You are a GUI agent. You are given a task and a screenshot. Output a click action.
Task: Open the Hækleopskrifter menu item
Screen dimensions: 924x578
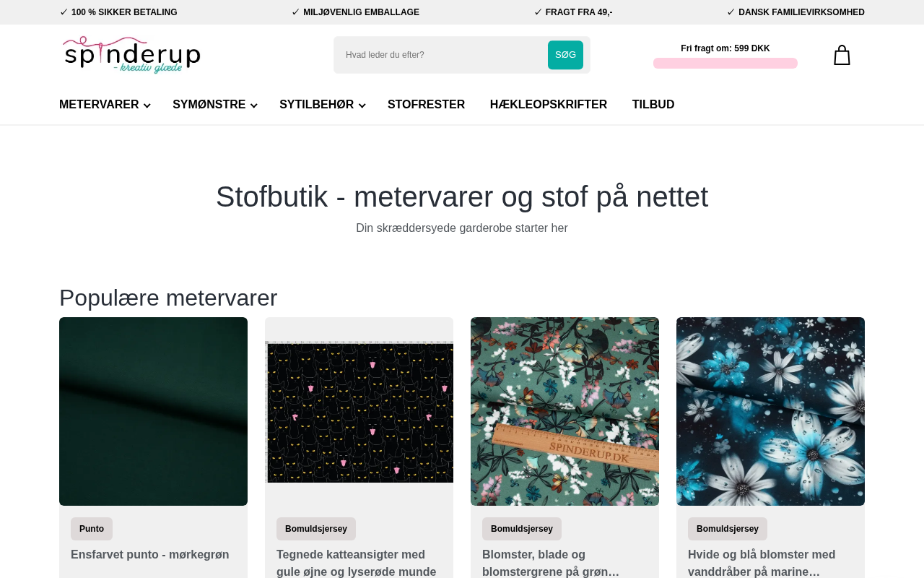click(549, 105)
